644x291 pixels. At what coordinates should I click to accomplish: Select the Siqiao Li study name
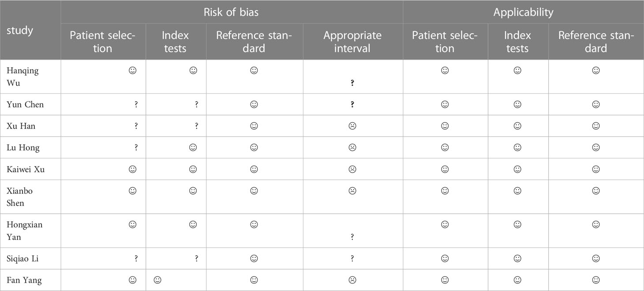[22, 259]
